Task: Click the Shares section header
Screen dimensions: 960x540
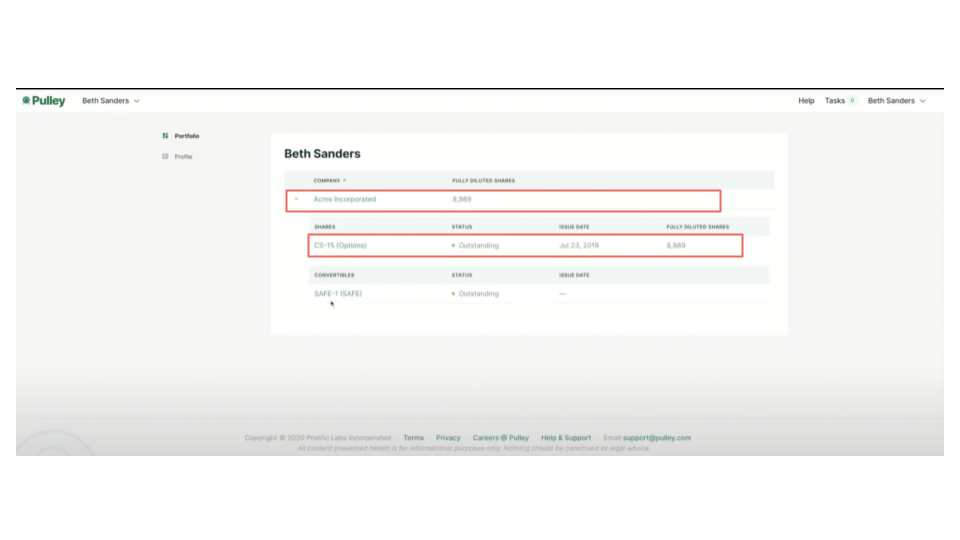Action: point(324,227)
